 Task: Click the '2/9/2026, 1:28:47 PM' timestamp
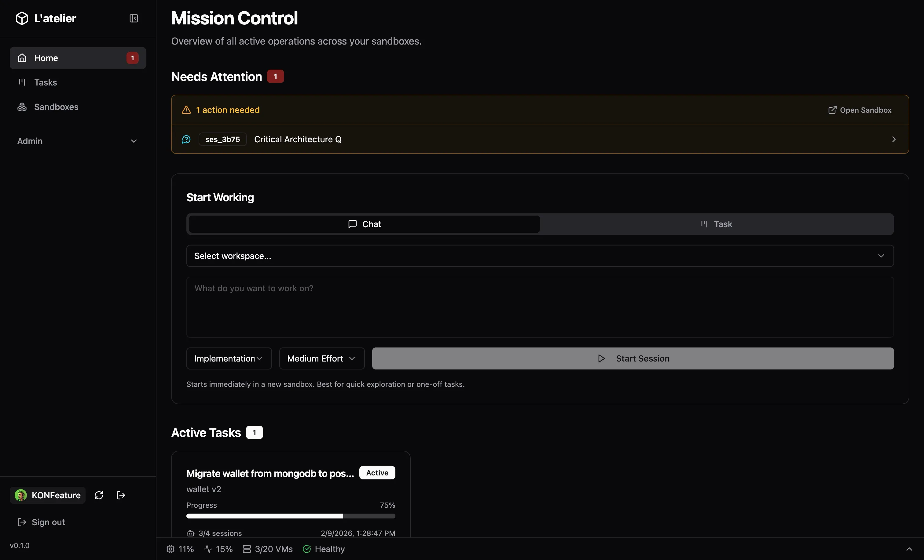tap(358, 533)
